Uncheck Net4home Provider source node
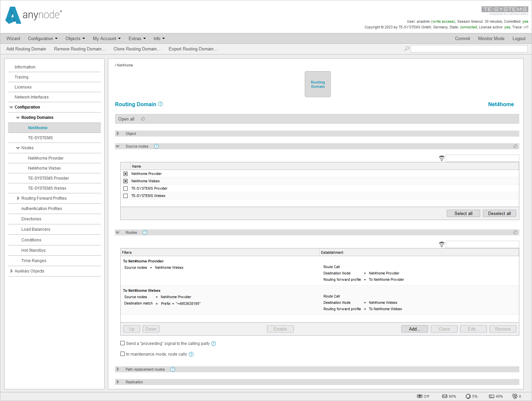This screenshot has width=532, height=401. tap(125, 174)
